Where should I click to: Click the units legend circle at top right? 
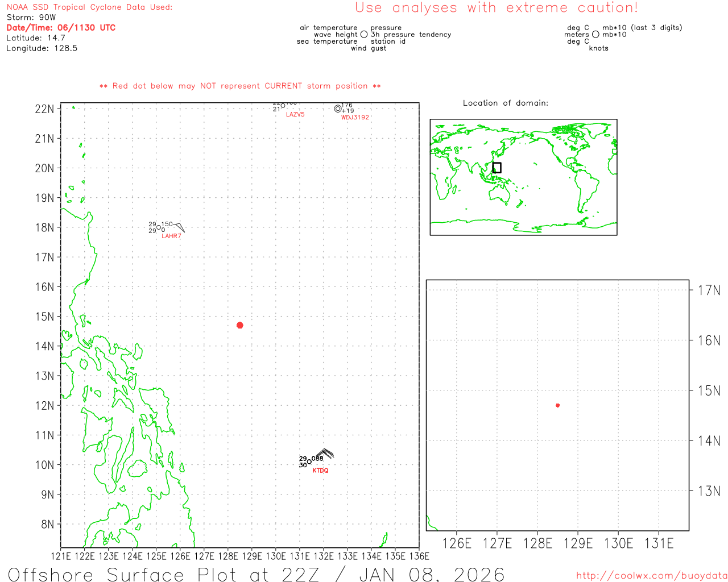(x=595, y=35)
